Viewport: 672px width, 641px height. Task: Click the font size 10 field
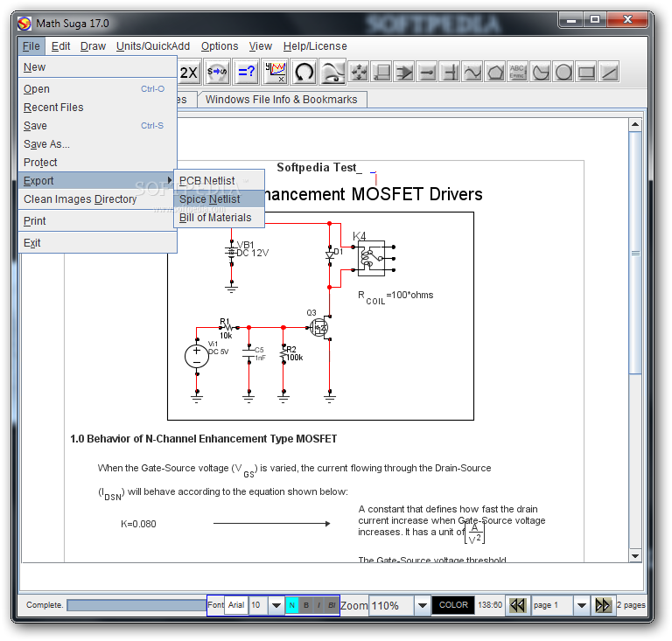point(258,605)
